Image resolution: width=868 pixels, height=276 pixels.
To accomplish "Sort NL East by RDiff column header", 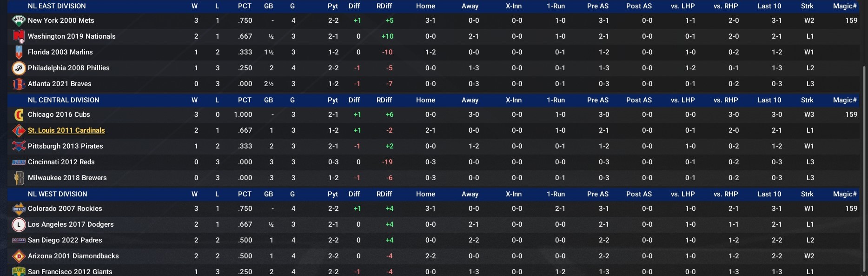I will pos(384,6).
